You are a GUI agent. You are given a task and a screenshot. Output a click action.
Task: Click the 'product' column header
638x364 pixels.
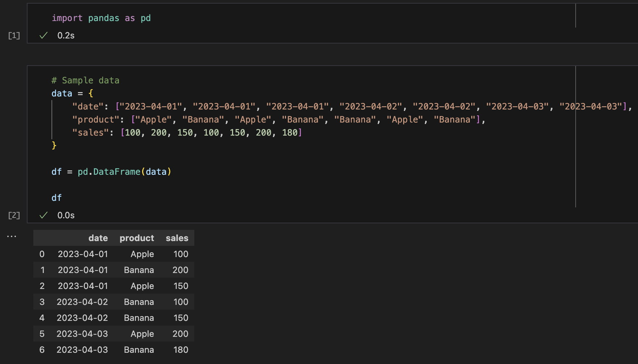137,238
